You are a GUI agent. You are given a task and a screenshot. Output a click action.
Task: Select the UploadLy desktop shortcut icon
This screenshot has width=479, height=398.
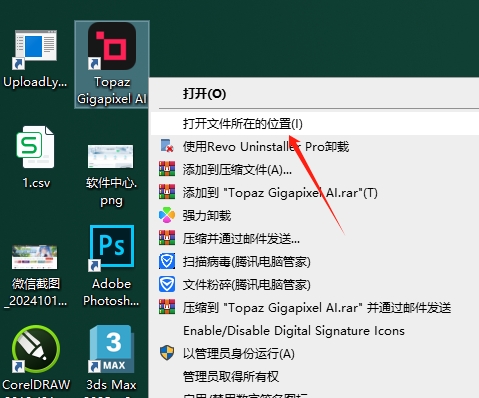coord(36,50)
